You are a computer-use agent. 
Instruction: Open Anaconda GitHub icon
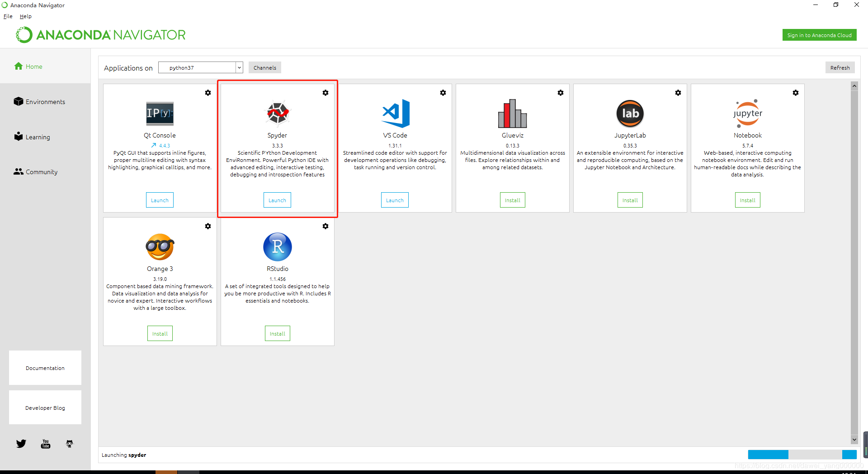coord(69,444)
